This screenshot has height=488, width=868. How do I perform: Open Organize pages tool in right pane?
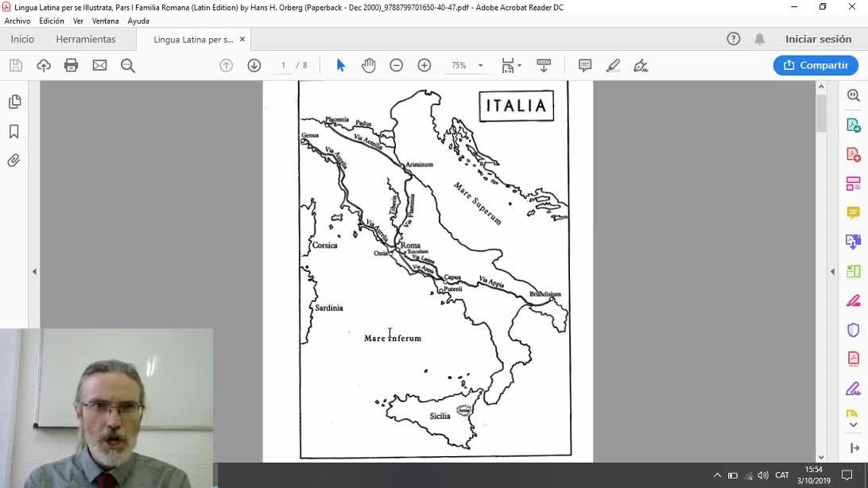pyautogui.click(x=853, y=183)
